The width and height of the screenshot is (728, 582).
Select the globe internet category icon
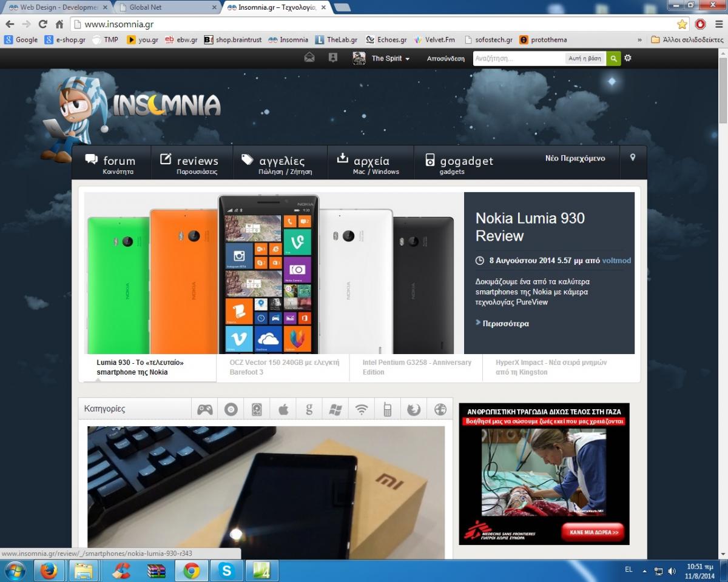click(440, 409)
